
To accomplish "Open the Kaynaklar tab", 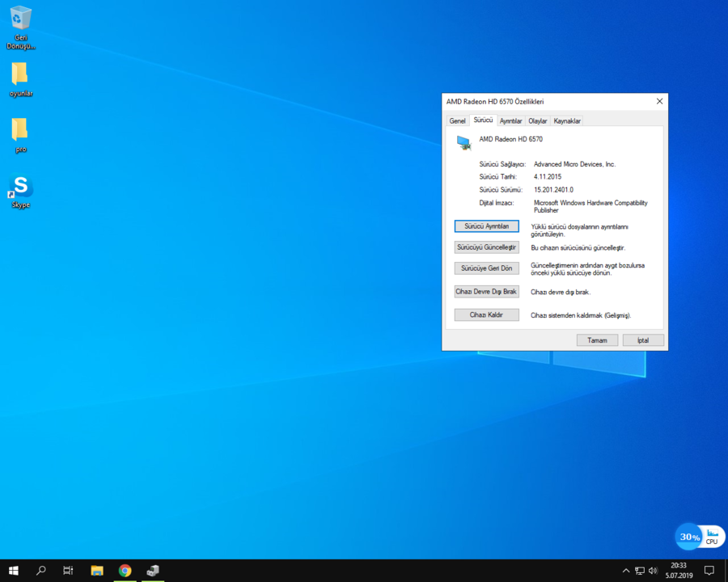I will point(567,121).
